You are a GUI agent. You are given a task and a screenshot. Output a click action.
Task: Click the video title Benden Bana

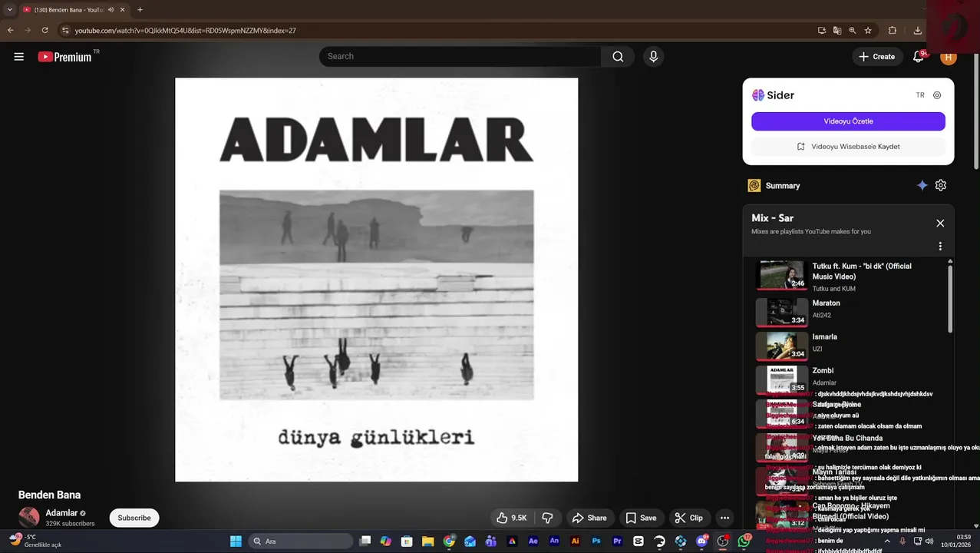pos(49,495)
